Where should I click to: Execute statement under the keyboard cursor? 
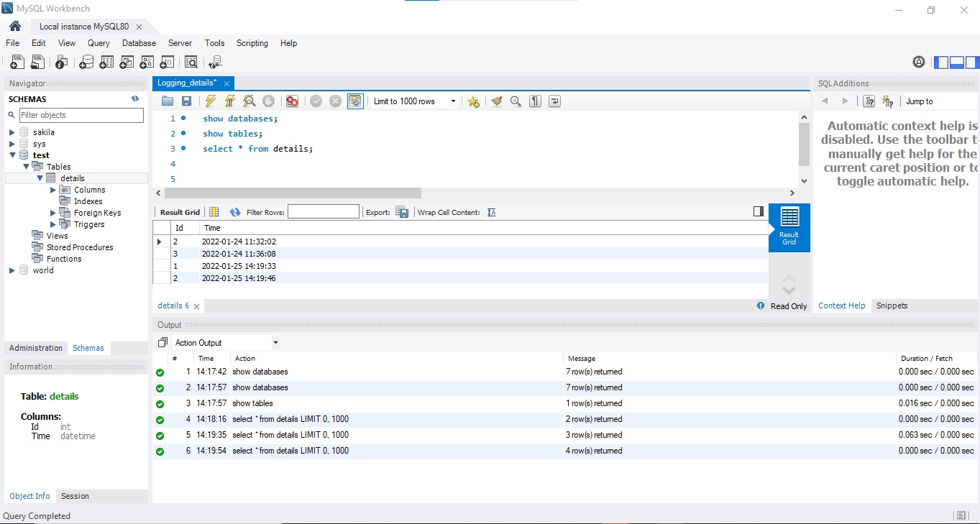(229, 101)
